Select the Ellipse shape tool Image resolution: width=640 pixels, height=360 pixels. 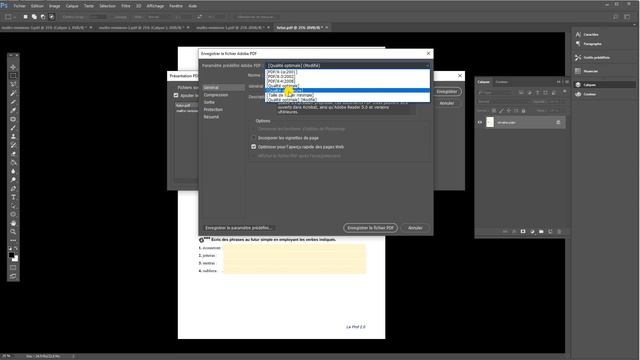(x=13, y=214)
